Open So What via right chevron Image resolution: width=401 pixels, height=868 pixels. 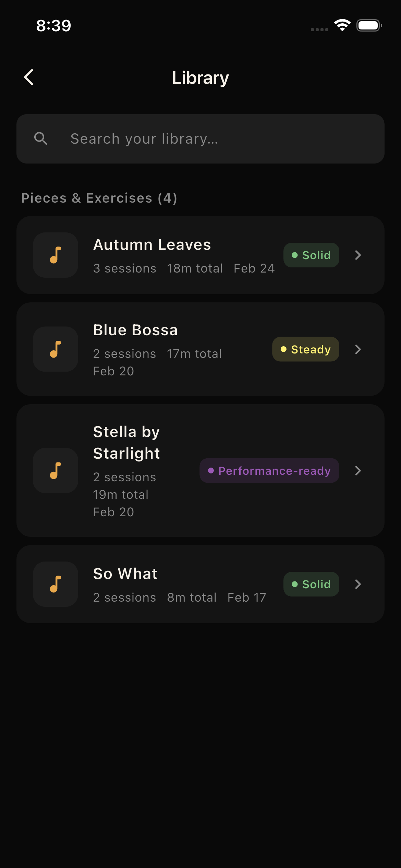(x=358, y=584)
